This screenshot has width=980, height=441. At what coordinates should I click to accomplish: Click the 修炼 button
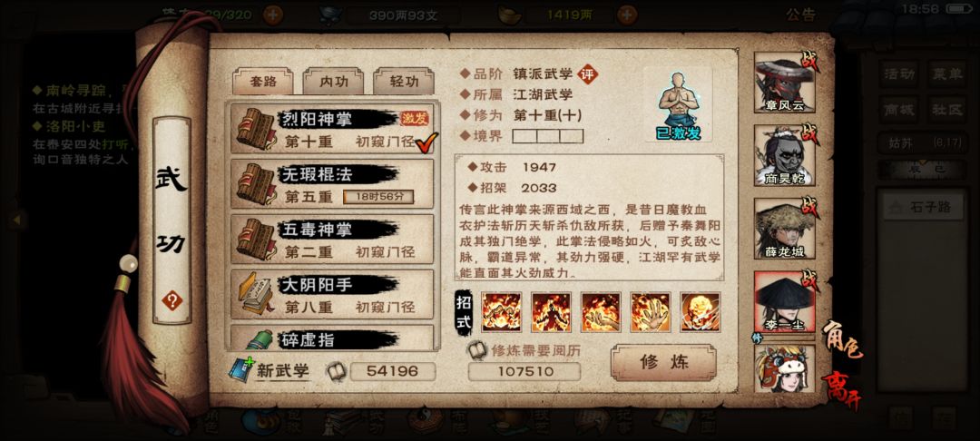point(663,362)
